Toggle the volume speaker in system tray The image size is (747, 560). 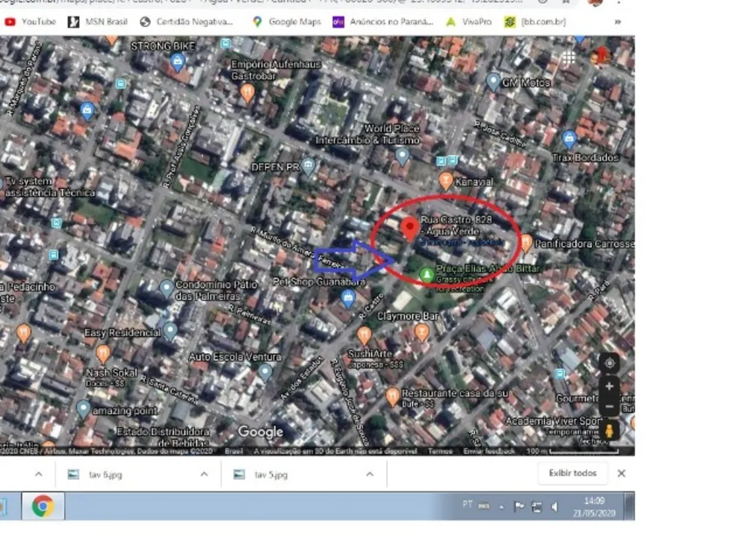(554, 507)
